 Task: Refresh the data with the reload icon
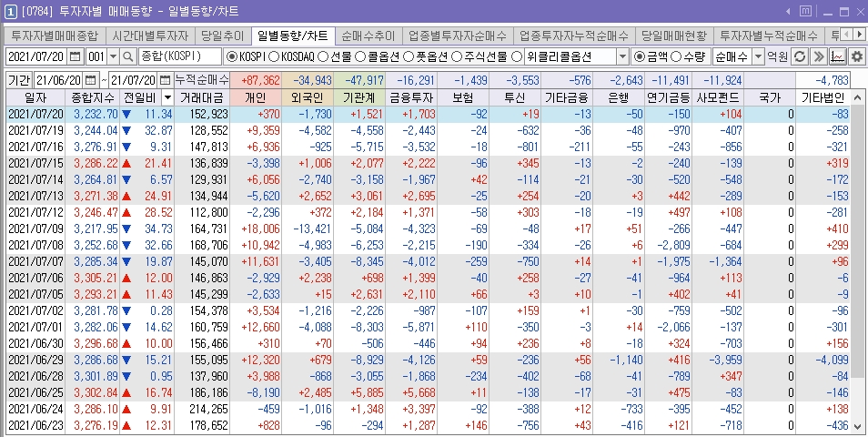(x=800, y=56)
